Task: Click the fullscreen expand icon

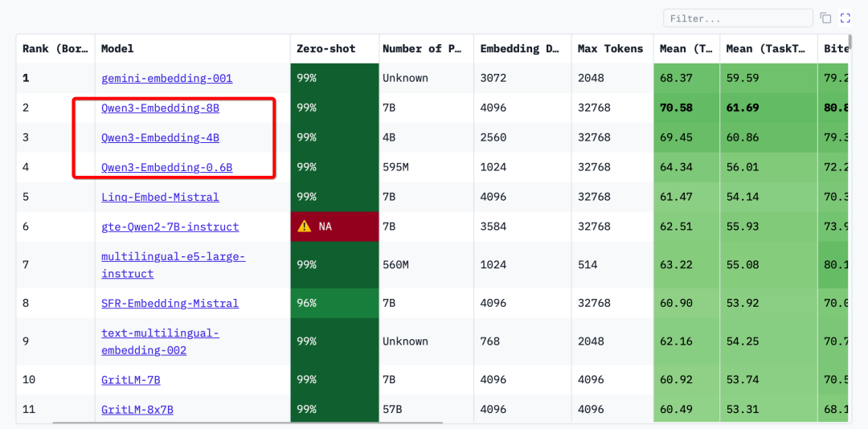Action: [x=845, y=18]
